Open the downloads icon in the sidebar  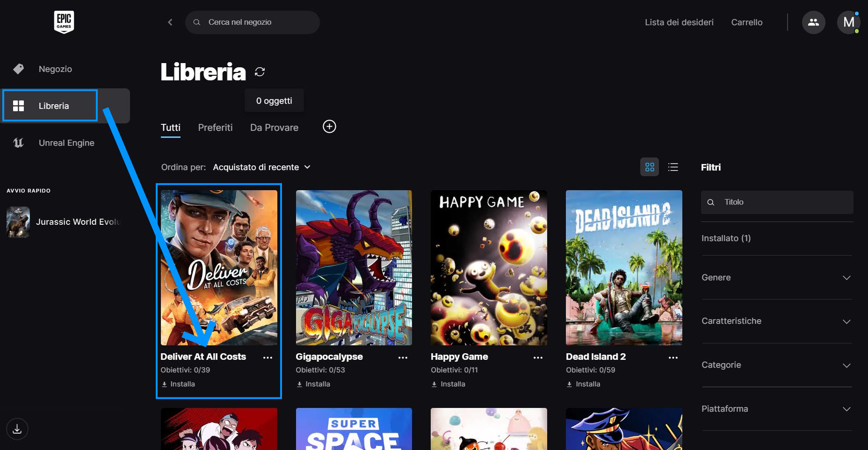click(x=17, y=429)
